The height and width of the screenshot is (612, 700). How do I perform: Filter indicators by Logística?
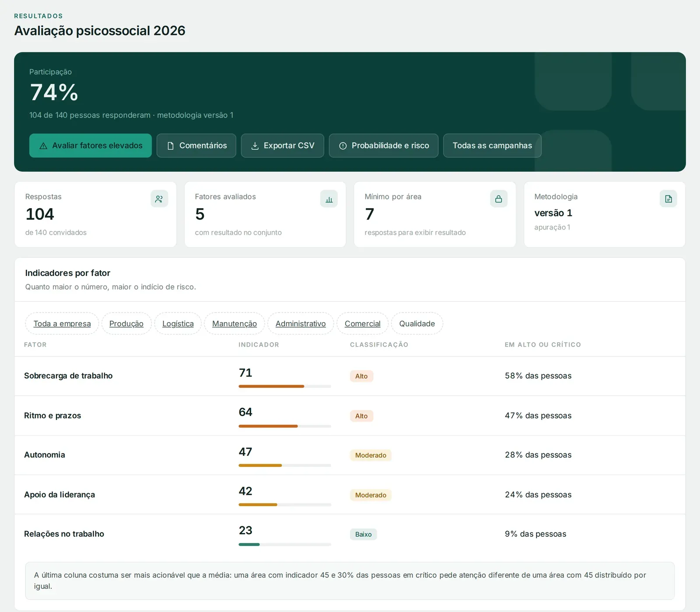tap(178, 323)
